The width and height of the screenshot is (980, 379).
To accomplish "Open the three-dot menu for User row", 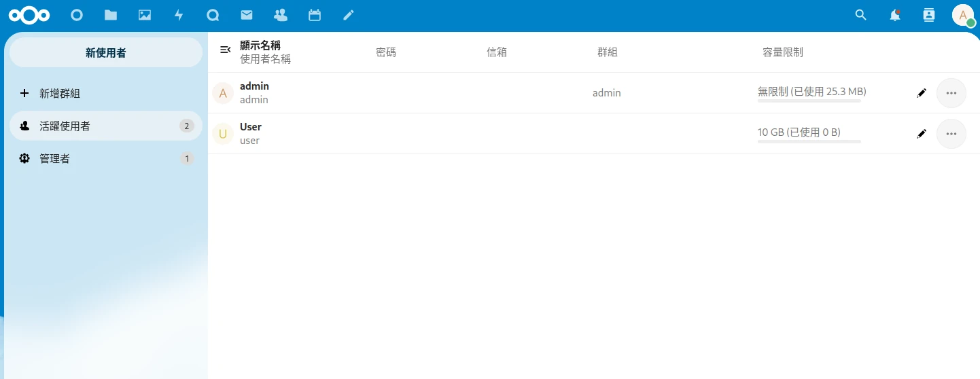I will pyautogui.click(x=951, y=134).
